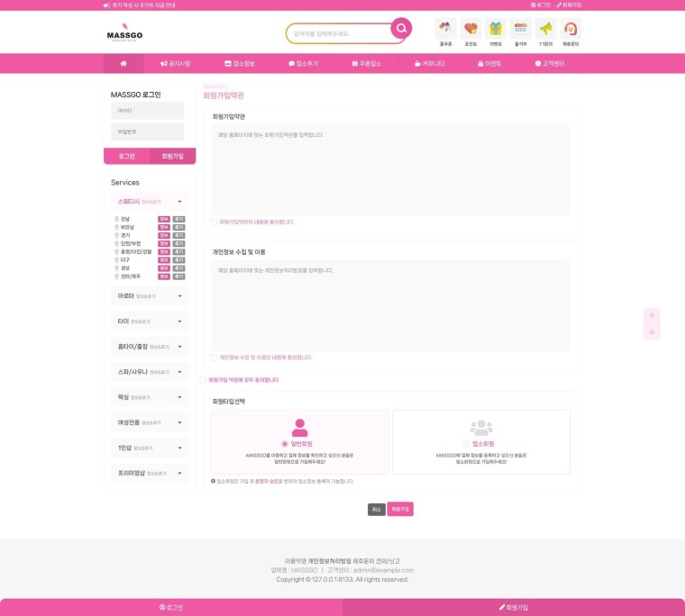Click the footer 이용약관 link

pos(296,561)
